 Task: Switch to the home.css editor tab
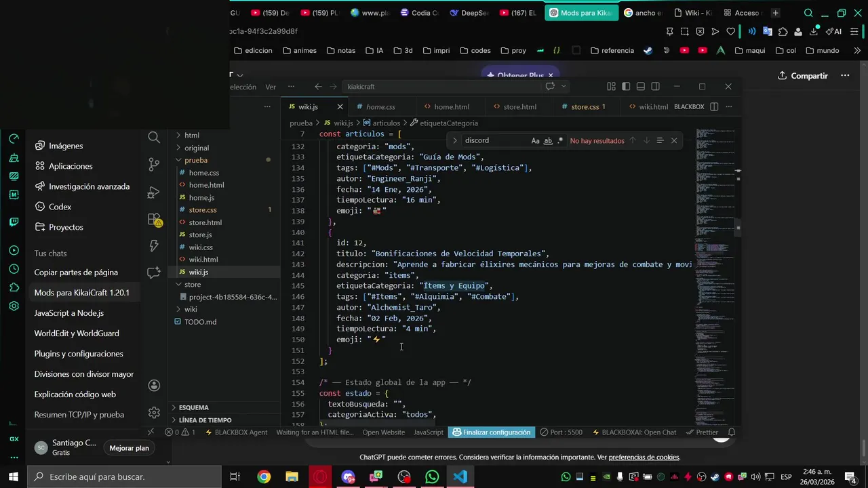380,106
